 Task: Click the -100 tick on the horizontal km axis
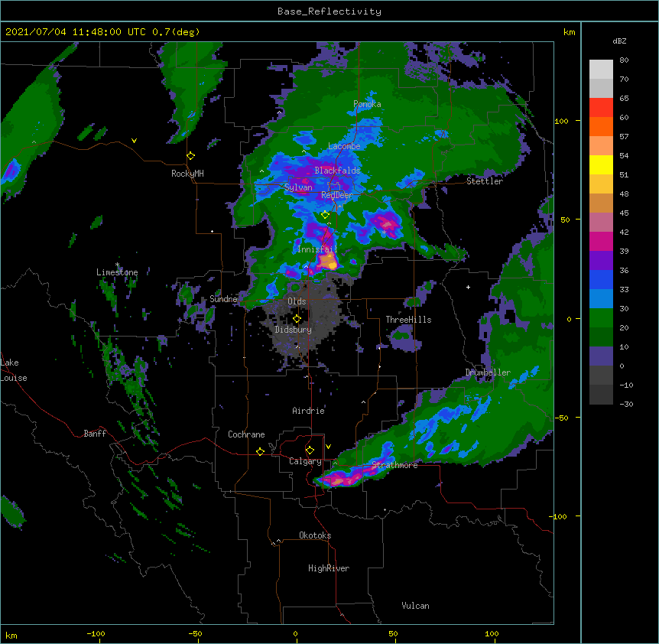(96, 633)
